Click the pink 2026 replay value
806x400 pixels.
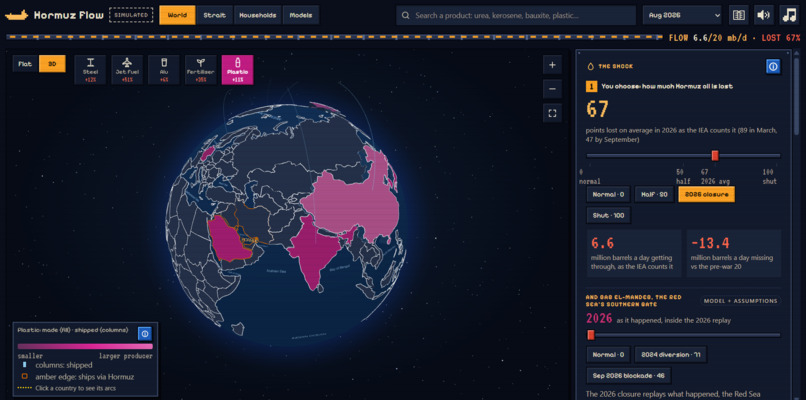(x=599, y=319)
